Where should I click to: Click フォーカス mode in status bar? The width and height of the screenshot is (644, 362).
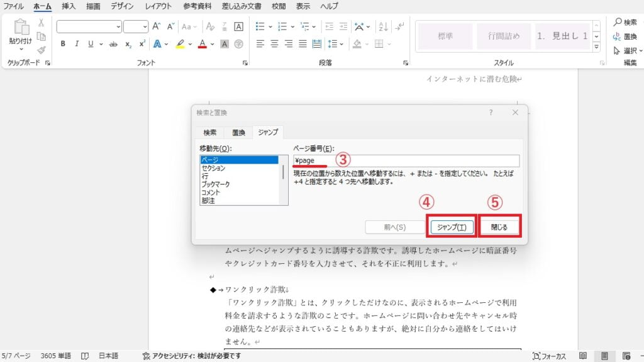coord(549,356)
